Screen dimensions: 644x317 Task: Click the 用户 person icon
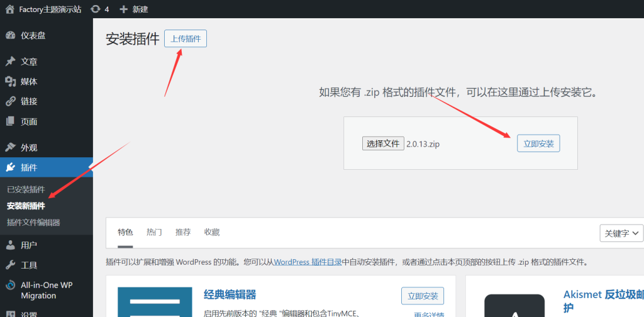pos(10,245)
